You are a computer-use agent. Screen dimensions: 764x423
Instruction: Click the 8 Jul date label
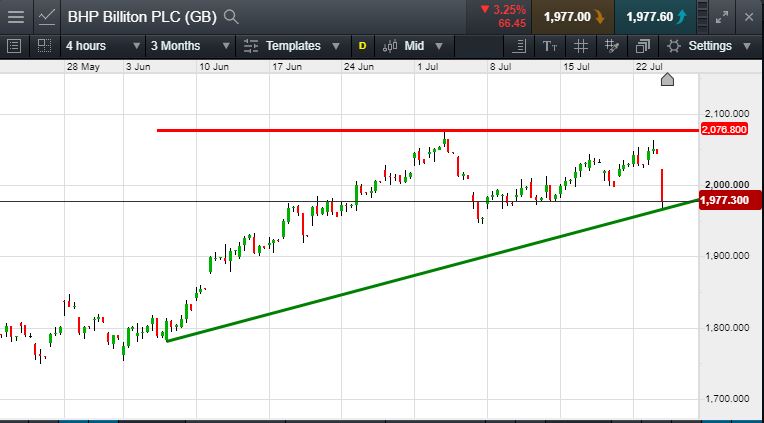pyautogui.click(x=500, y=67)
